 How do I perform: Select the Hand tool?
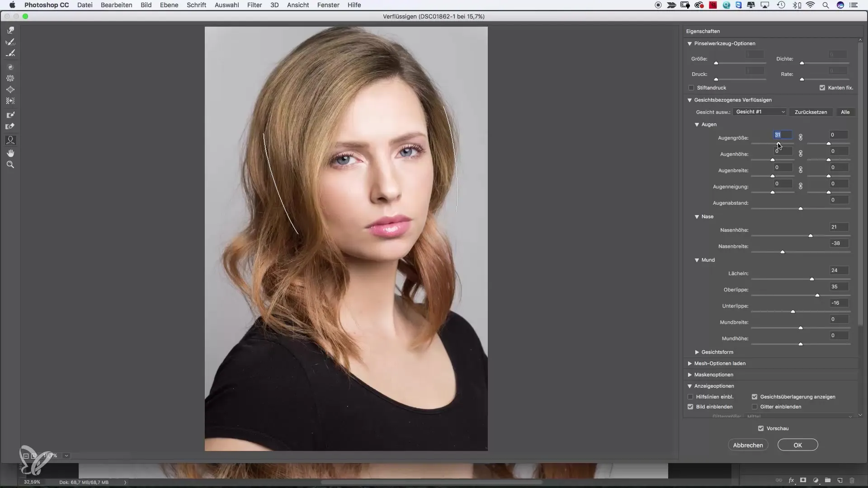point(10,153)
